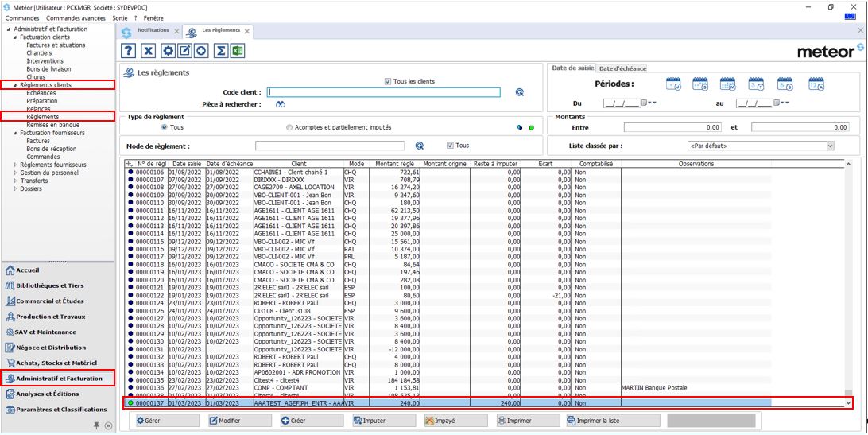
Task: Open the Du date calendar picker icon
Action: pos(644,103)
